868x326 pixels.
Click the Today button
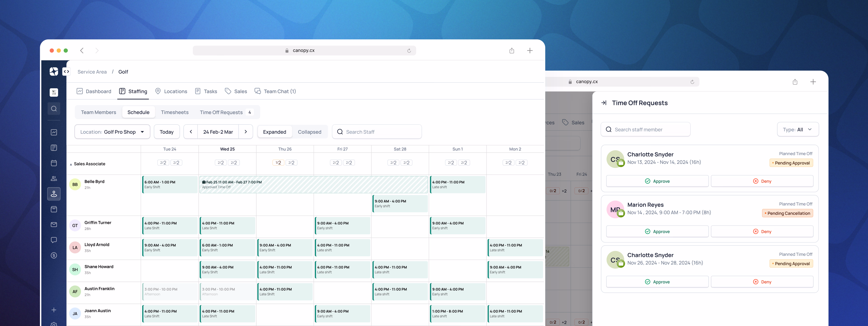point(167,132)
